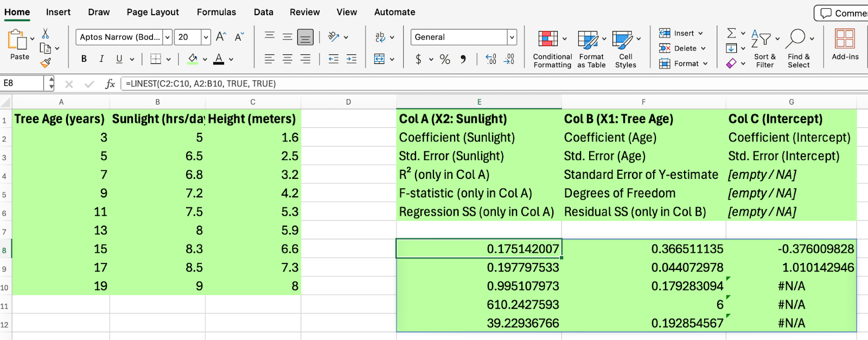The height and width of the screenshot is (340, 868).
Task: Expand the font color options arrow
Action: click(x=231, y=59)
